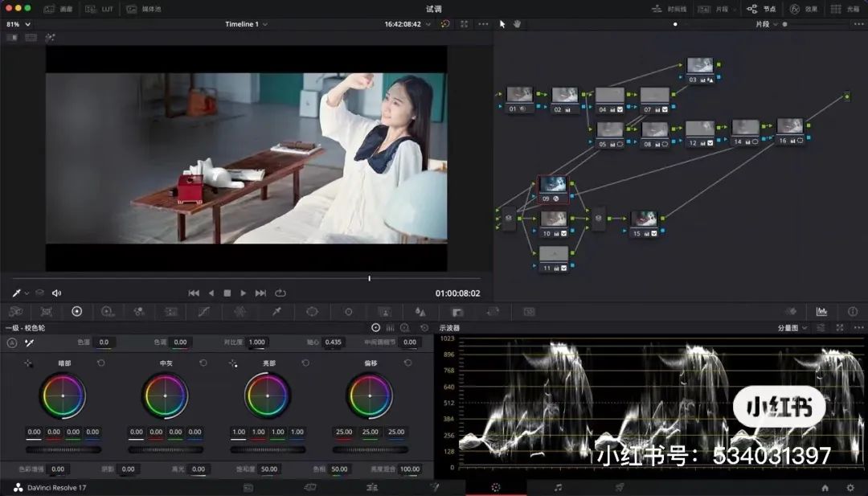Image resolution: width=868 pixels, height=496 pixels.
Task: Reset the 暗部 (Lift) color wheel
Action: [100, 363]
